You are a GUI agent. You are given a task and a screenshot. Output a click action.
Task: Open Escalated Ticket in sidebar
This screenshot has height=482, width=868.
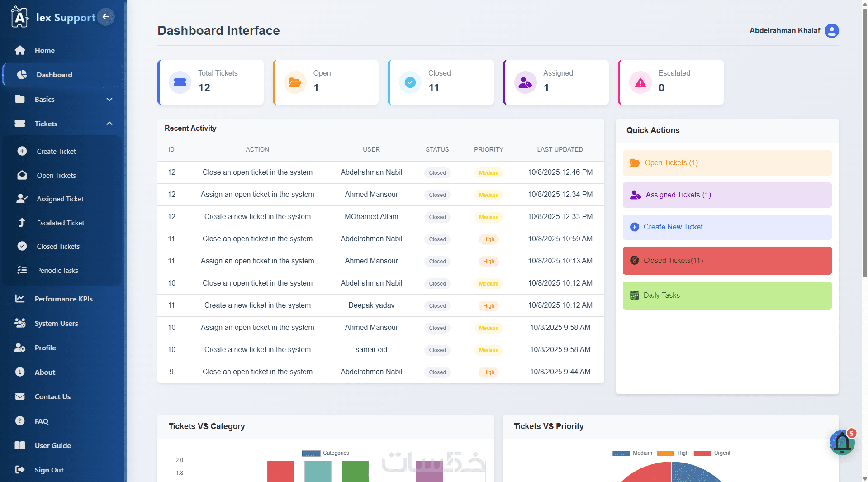(x=61, y=223)
